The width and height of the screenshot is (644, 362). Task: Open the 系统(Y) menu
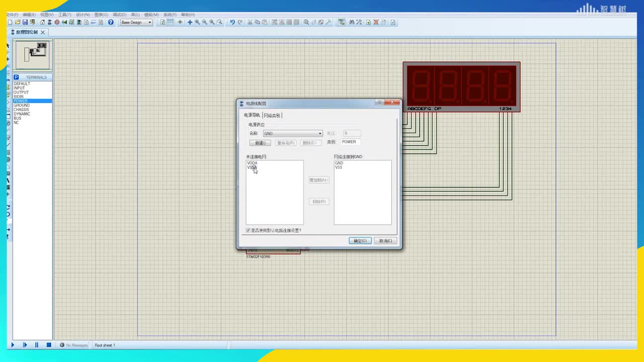(x=170, y=15)
